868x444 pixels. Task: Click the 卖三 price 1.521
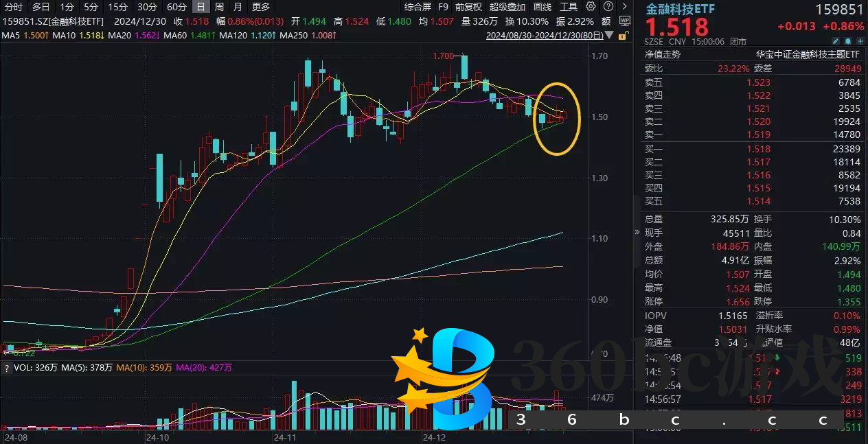(x=758, y=108)
